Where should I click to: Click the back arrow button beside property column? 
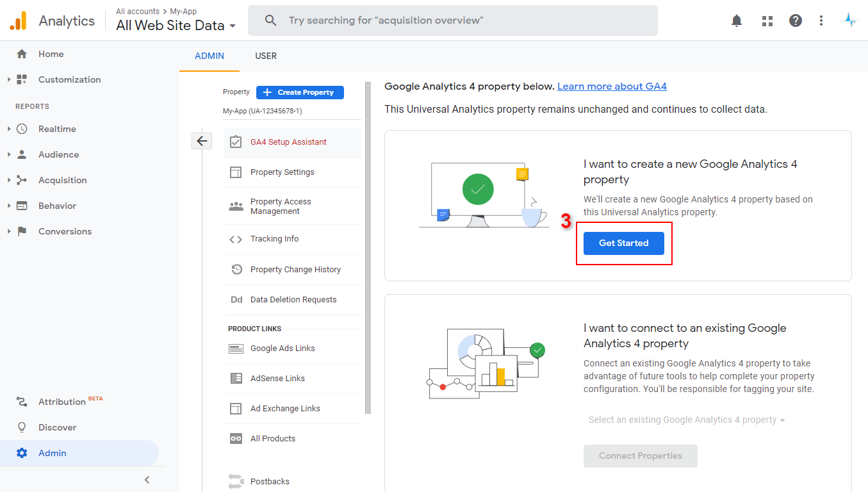[x=202, y=141]
